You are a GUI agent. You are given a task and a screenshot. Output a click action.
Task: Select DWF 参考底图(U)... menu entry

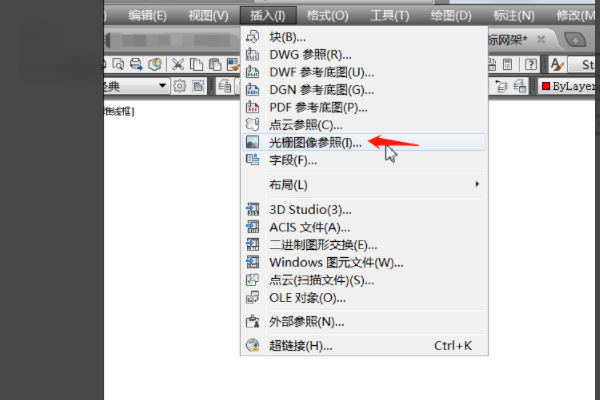tap(364, 72)
